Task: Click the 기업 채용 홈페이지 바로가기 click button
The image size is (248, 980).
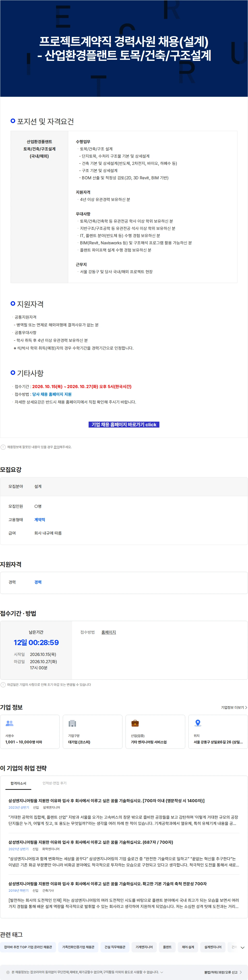Action: tap(124, 424)
